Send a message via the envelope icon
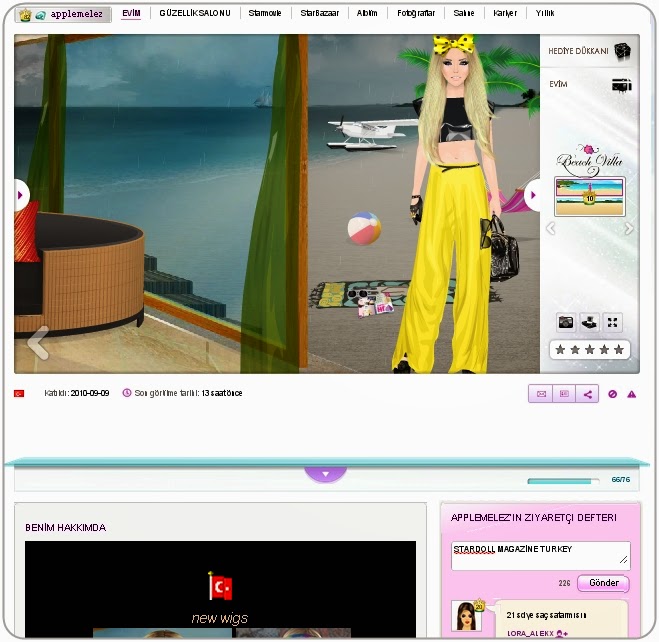Screen dimensions: 659x642 [x=541, y=394]
